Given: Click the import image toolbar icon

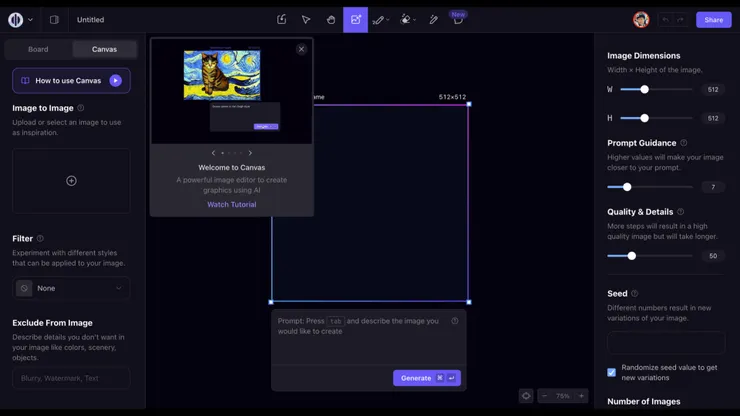Looking at the screenshot, I should coord(282,19).
